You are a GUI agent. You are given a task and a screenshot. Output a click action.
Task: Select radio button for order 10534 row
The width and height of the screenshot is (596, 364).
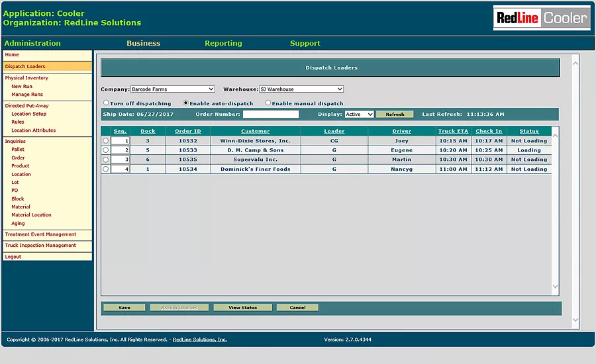coord(106,169)
